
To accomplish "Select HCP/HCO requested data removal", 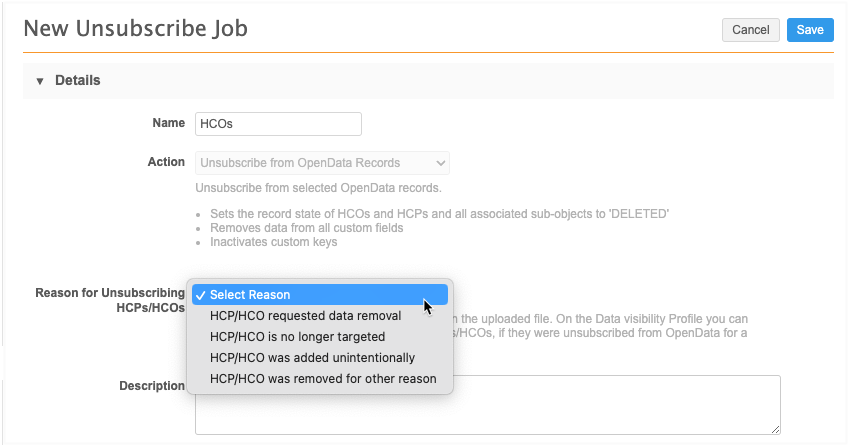I will pos(305,316).
